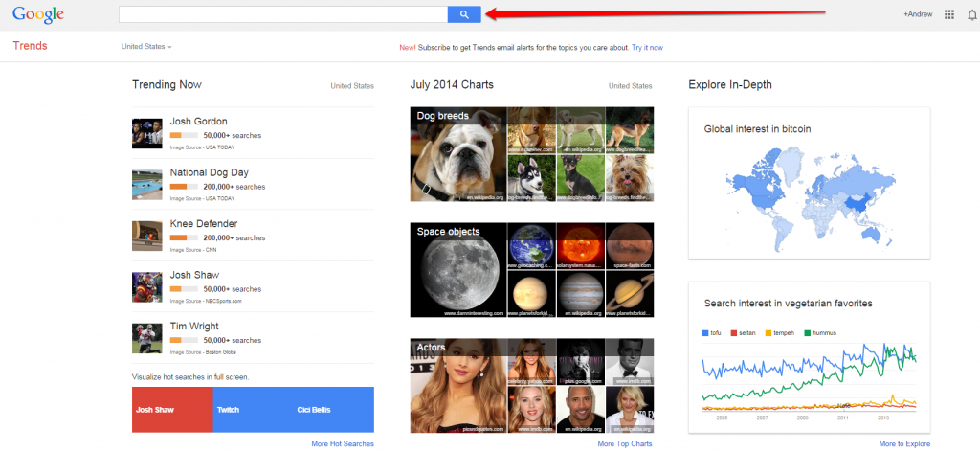Click the blue search magnifier button

coord(464,14)
